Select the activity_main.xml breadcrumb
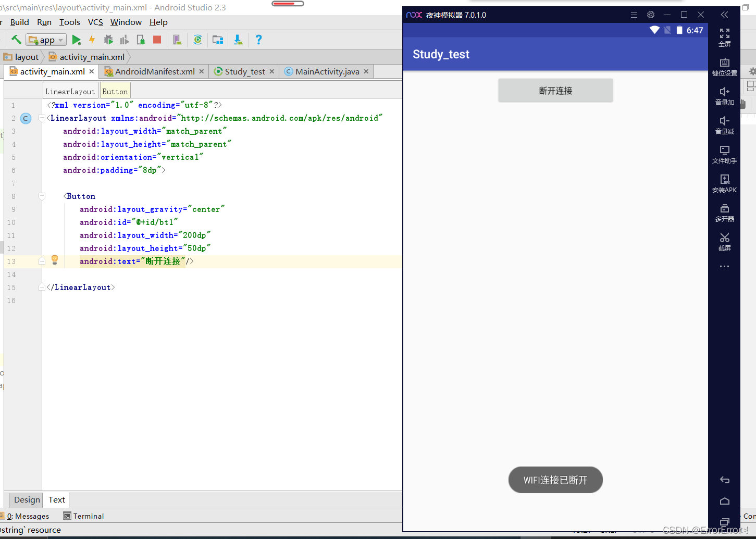This screenshot has height=539, width=756. click(87, 57)
